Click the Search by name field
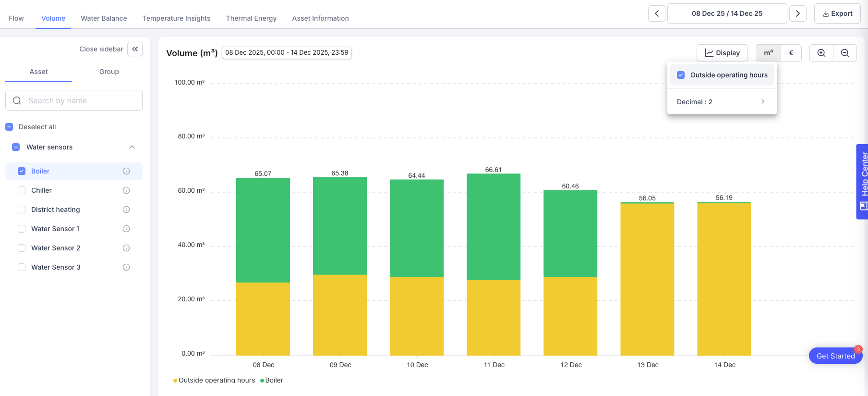Image resolution: width=868 pixels, height=396 pixels. 82,100
